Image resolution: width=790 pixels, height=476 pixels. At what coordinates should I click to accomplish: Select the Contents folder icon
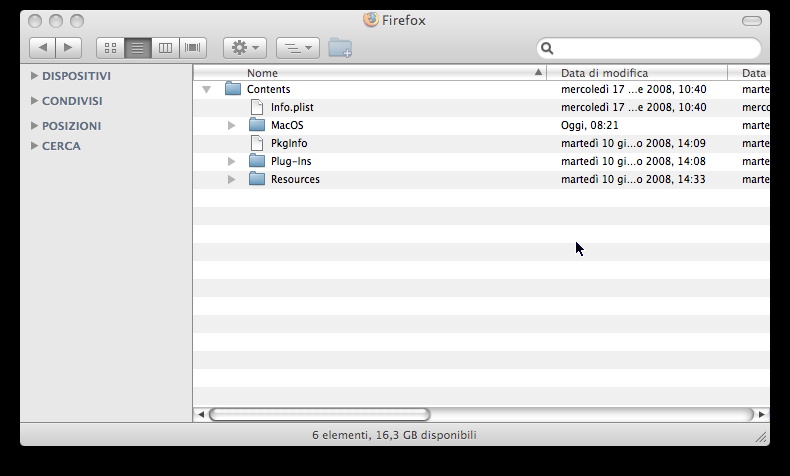[x=233, y=89]
